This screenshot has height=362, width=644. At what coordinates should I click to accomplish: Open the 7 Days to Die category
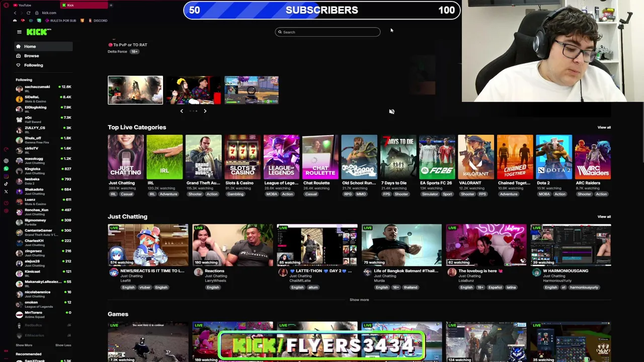[x=398, y=157]
